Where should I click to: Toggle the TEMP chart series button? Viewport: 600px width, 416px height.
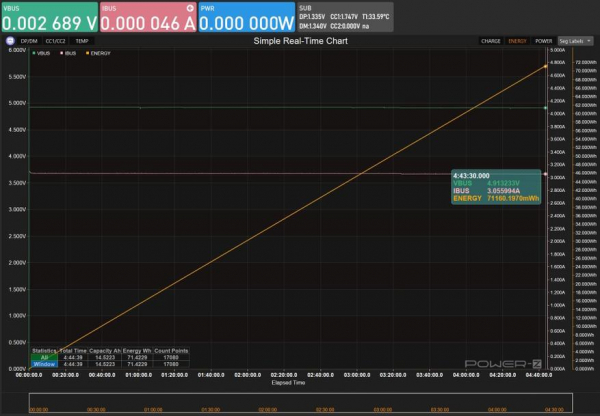click(82, 41)
